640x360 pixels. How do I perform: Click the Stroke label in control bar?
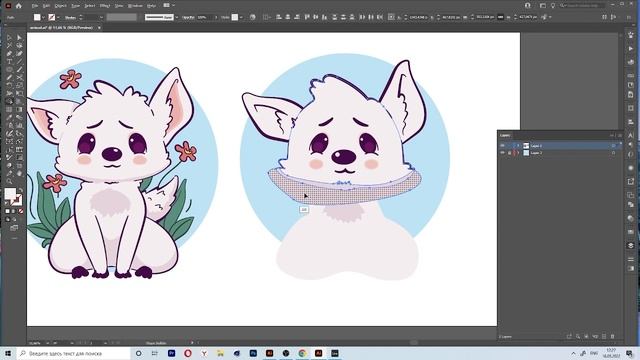coord(70,18)
